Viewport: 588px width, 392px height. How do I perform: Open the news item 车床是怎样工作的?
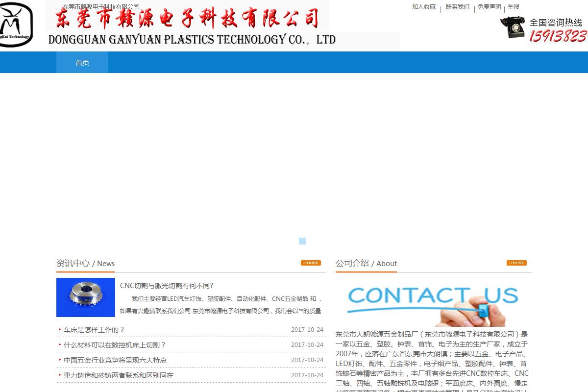pos(94,330)
